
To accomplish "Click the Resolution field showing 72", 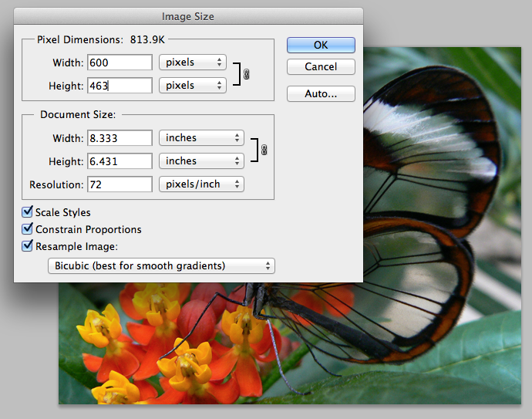I will tap(120, 184).
